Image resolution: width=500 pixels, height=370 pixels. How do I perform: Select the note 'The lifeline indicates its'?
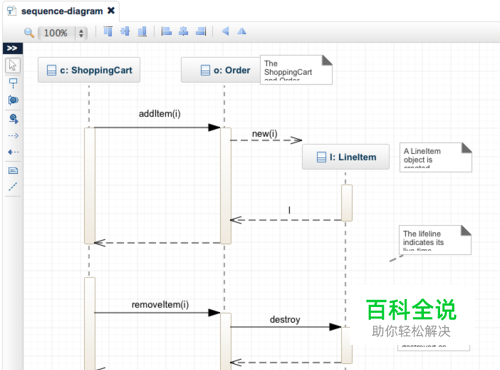point(435,240)
